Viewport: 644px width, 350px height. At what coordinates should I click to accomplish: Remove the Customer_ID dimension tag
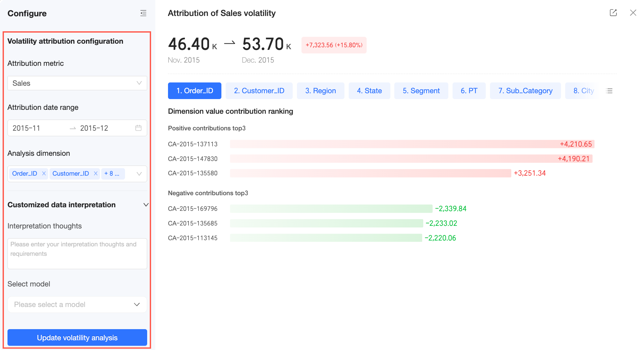tap(96, 173)
